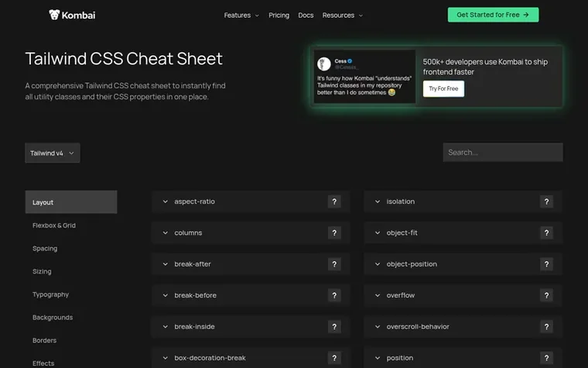Click Get Started for Free button
Screen dimensions: 588x368
(493, 15)
